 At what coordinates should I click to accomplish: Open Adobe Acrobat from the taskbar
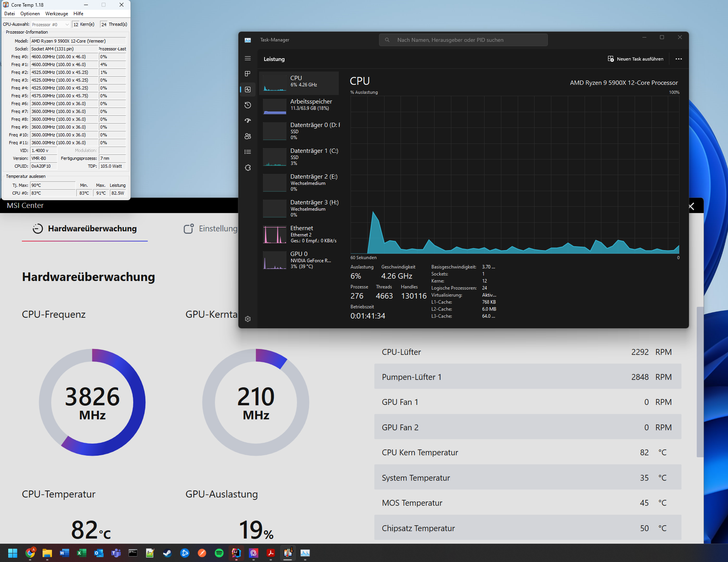pyautogui.click(x=271, y=553)
